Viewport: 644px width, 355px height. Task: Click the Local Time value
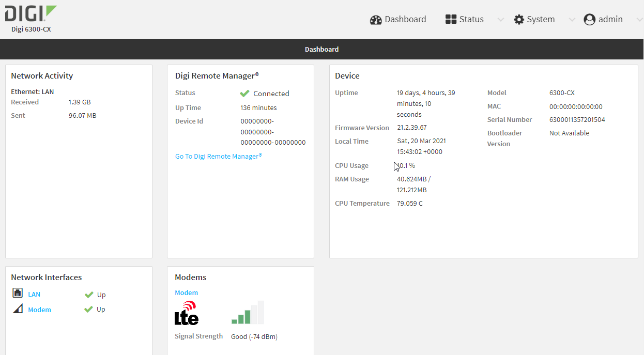click(421, 146)
